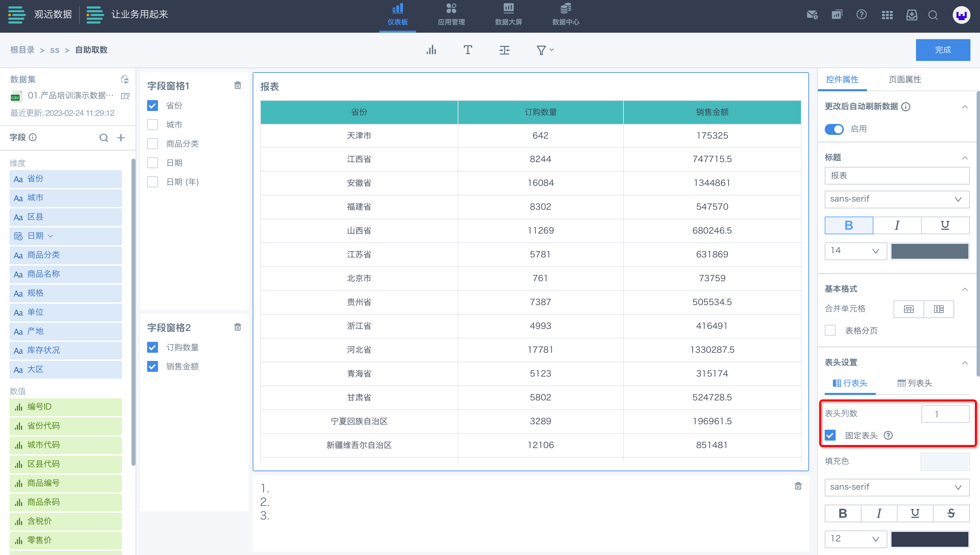Search fields using magnifier icon
Screen dimensions: 980x555
[104, 138]
